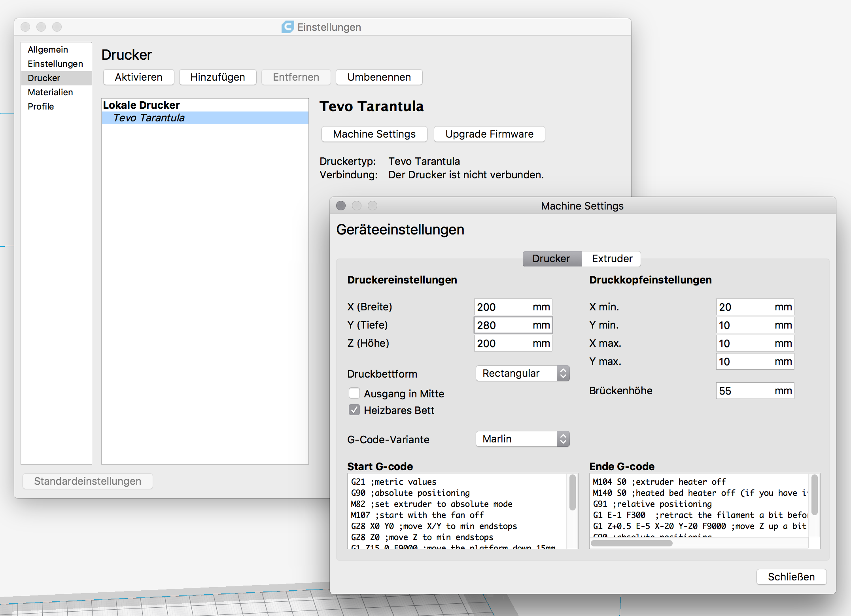The height and width of the screenshot is (616, 851).
Task: Edit the X max. field
Action: coord(755,343)
